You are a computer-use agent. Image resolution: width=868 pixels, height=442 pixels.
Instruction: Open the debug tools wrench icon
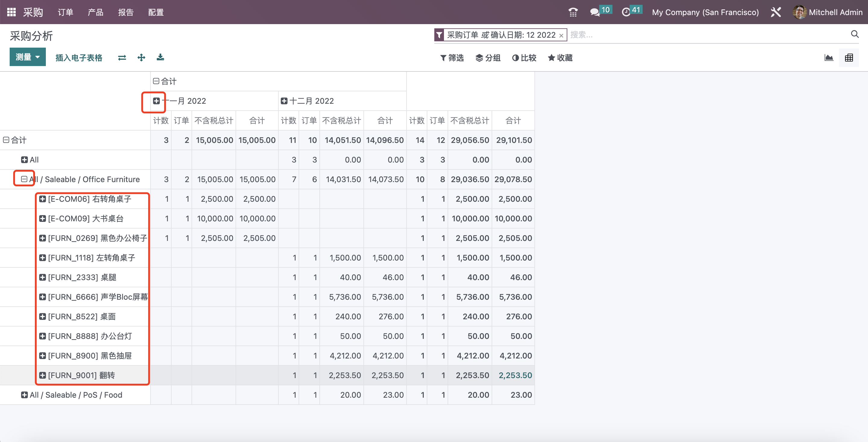click(x=776, y=12)
